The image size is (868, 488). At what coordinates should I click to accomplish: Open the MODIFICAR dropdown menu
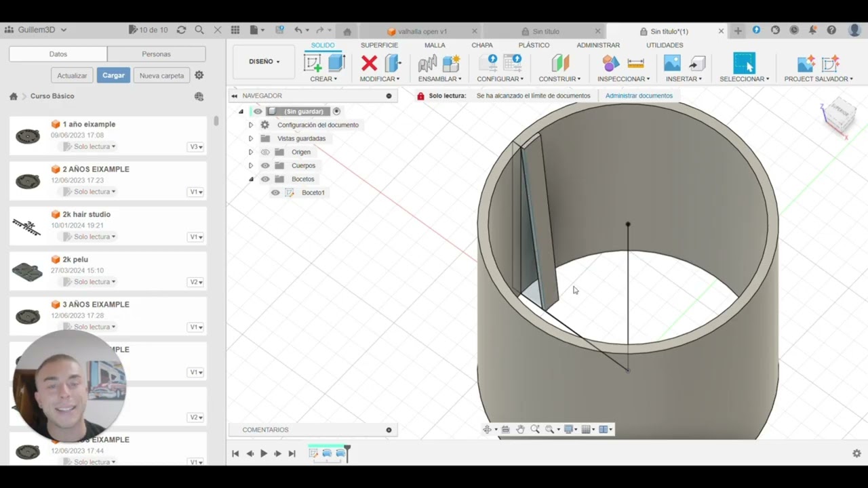pyautogui.click(x=380, y=79)
